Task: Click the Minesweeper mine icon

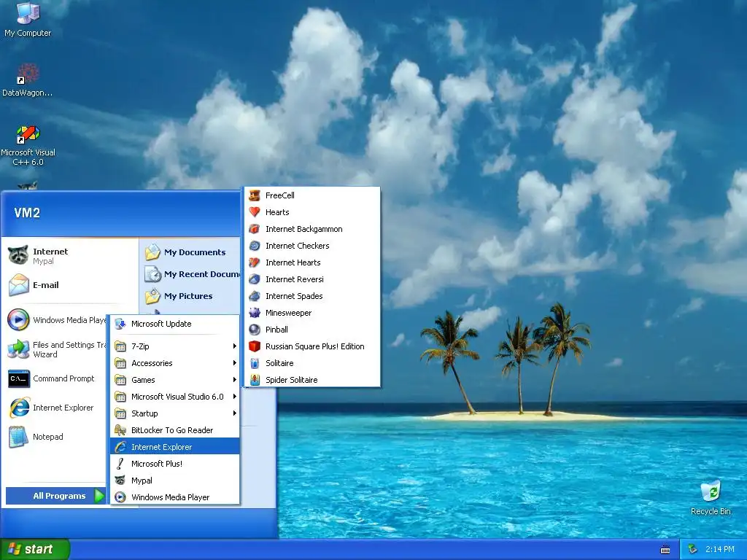Action: [x=255, y=313]
